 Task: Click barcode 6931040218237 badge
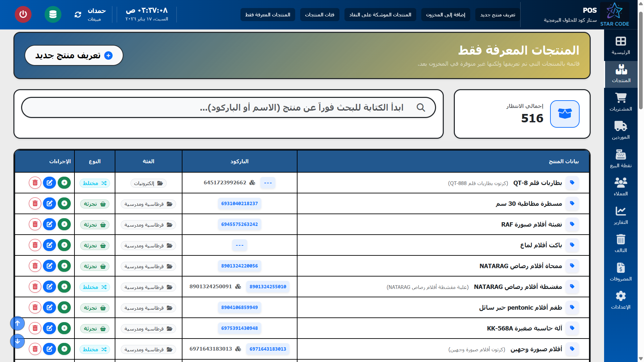(239, 203)
